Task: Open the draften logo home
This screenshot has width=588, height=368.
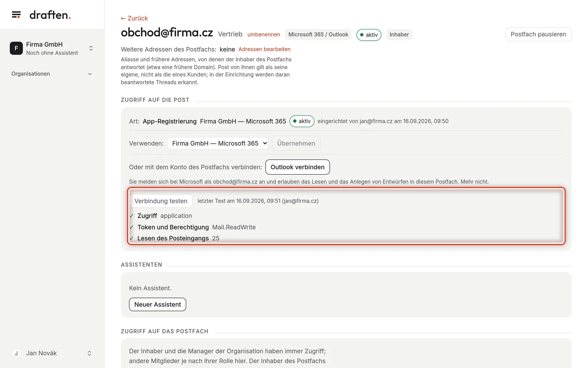Action: tap(50, 15)
